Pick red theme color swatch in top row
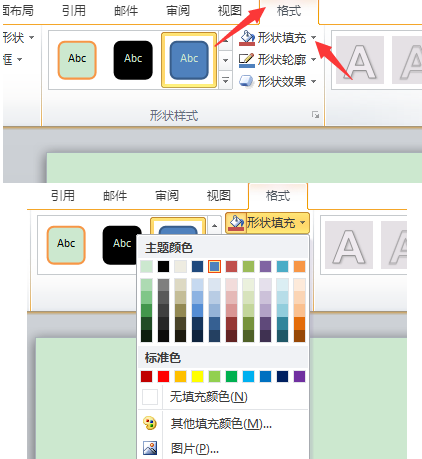The image size is (422, 459). click(231, 267)
